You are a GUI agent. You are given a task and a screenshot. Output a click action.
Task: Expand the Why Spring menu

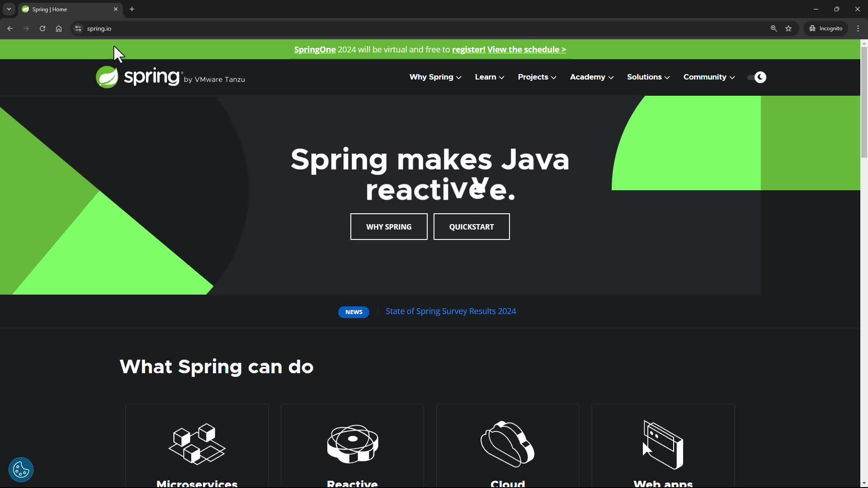click(x=435, y=77)
